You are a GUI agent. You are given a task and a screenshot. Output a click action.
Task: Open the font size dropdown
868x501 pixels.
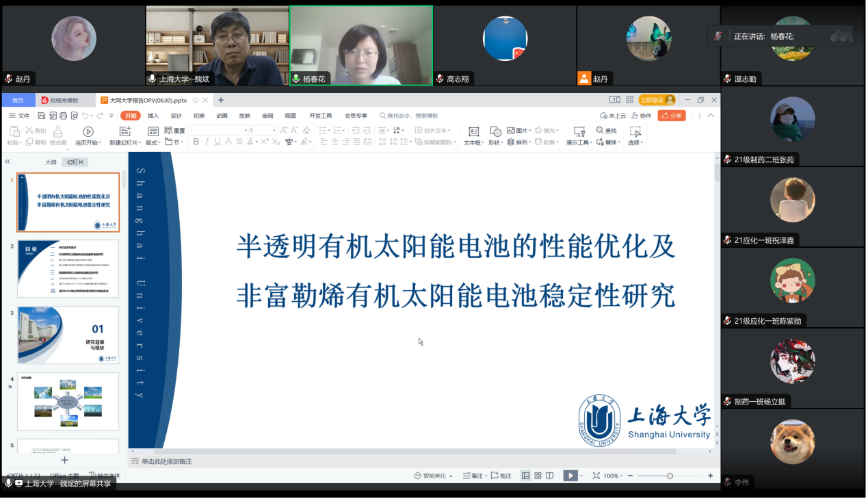pyautogui.click(x=275, y=130)
